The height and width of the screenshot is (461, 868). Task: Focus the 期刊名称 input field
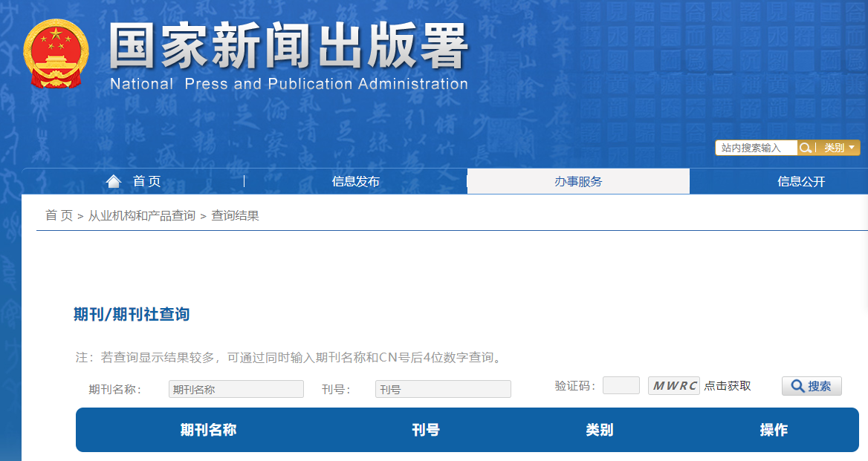point(236,389)
